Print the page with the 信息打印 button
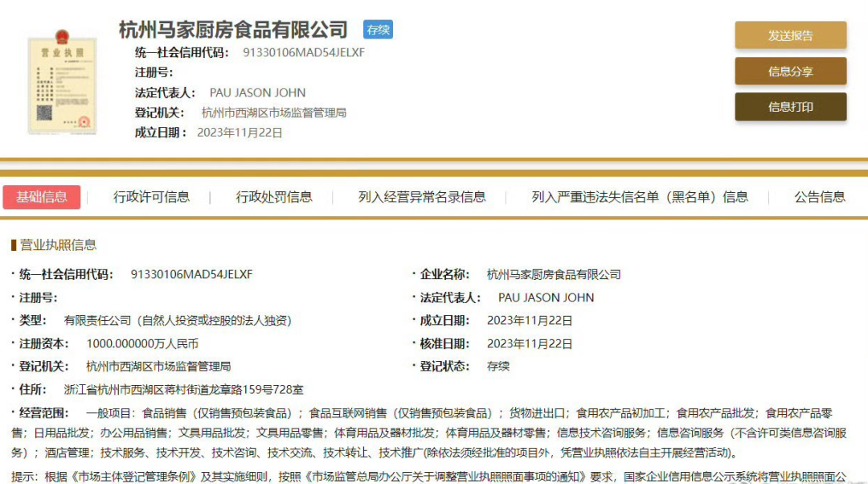Viewport: 868px width, 484px height. [790, 107]
